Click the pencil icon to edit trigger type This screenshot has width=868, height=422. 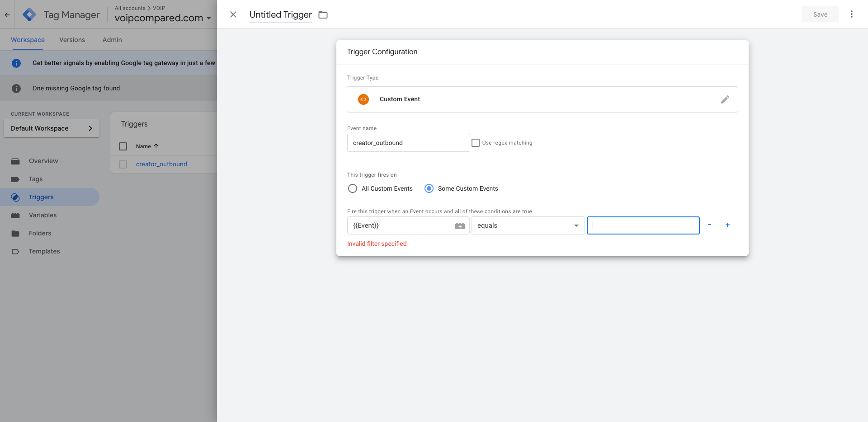(725, 99)
